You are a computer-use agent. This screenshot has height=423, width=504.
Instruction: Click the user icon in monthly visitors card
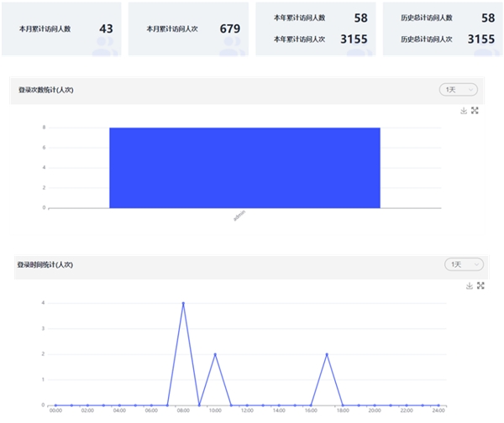point(105,46)
